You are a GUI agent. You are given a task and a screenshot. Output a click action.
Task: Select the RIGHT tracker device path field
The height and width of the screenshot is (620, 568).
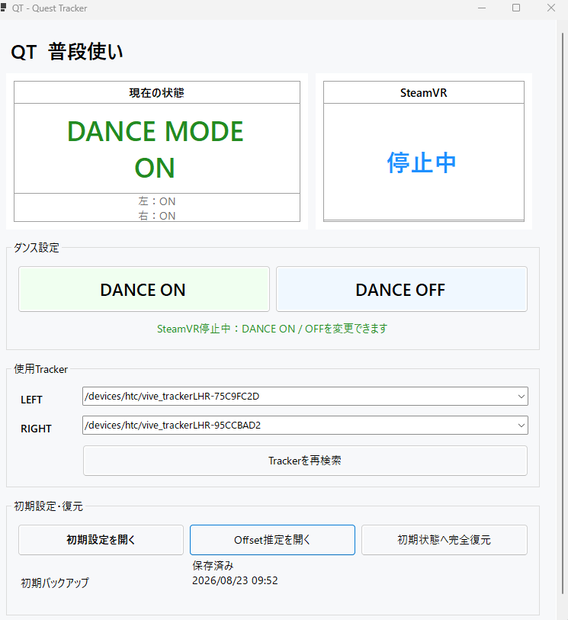[x=305, y=425]
